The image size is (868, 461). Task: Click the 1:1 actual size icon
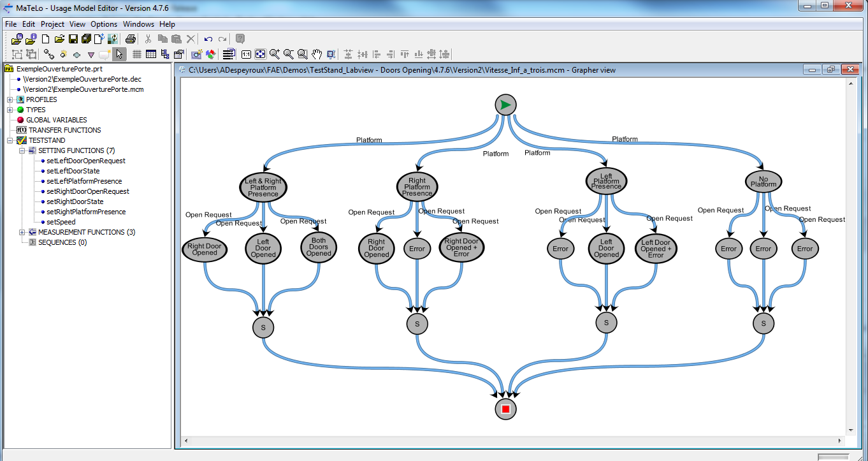(x=246, y=54)
